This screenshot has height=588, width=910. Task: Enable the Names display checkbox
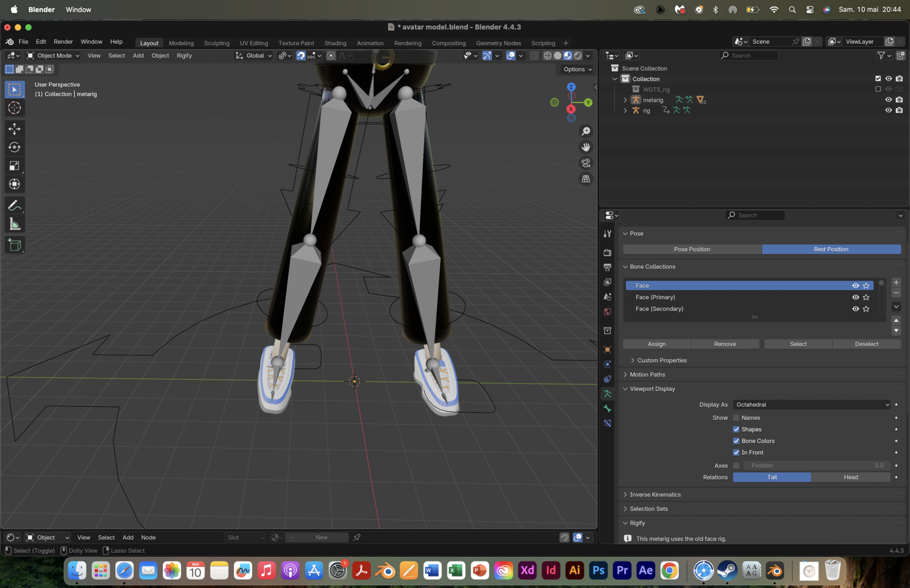point(736,417)
